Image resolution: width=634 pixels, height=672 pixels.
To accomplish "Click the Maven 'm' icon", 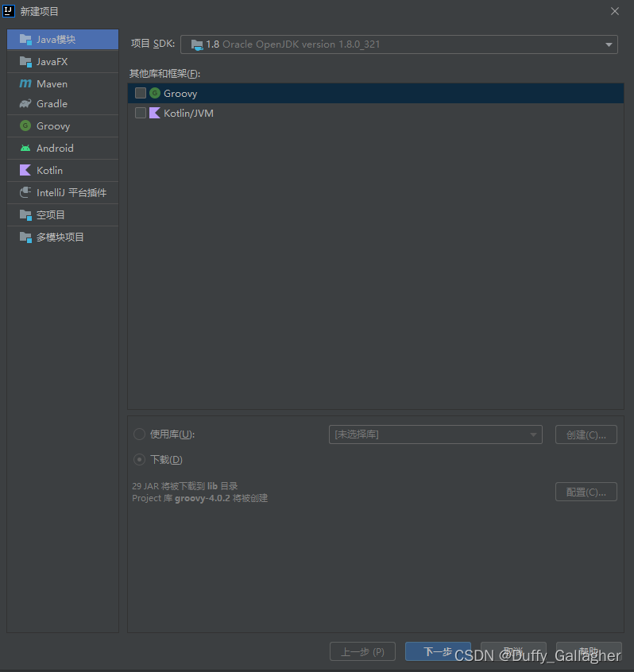I will (x=25, y=83).
